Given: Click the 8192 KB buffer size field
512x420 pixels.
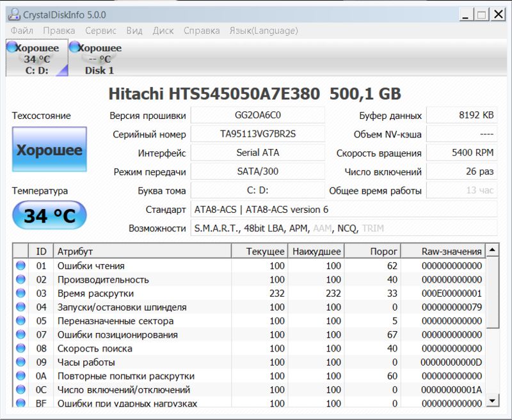Looking at the screenshot, I should (x=461, y=115).
